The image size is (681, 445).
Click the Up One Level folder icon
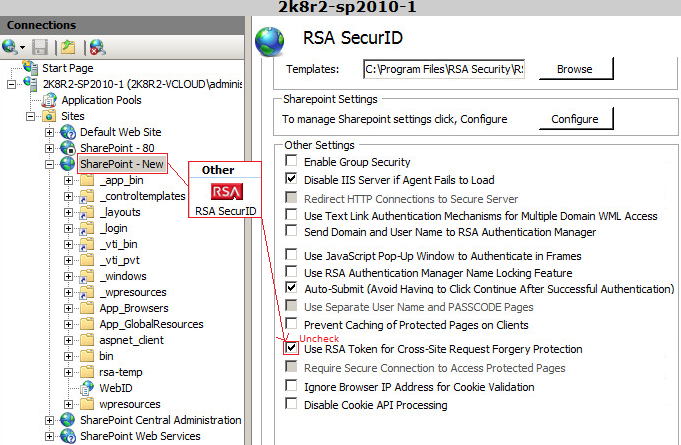68,46
